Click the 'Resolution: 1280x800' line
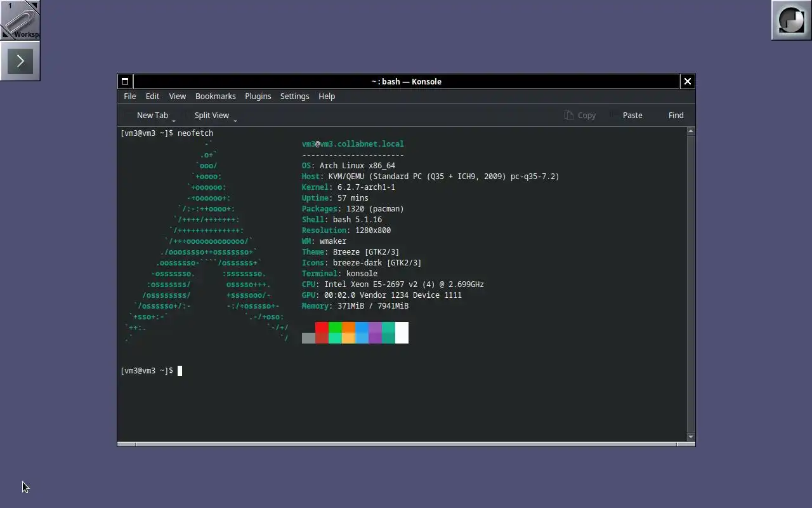The width and height of the screenshot is (812, 508). coord(346,231)
